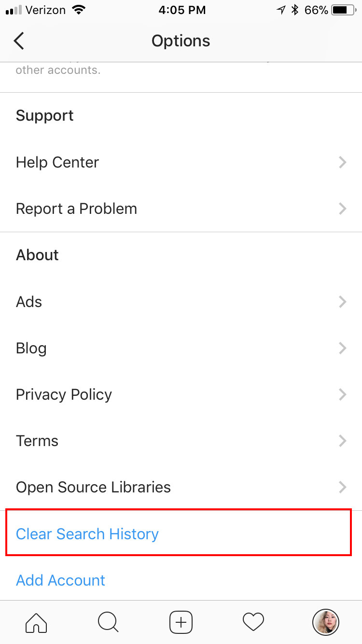Open the Blog menu item
This screenshot has height=644, width=362.
[31, 348]
